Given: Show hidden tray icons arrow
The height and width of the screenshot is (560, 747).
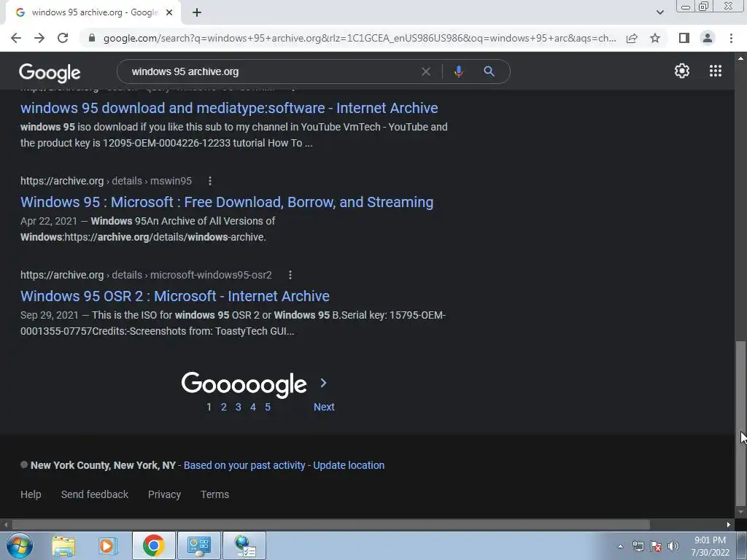Looking at the screenshot, I should point(620,546).
